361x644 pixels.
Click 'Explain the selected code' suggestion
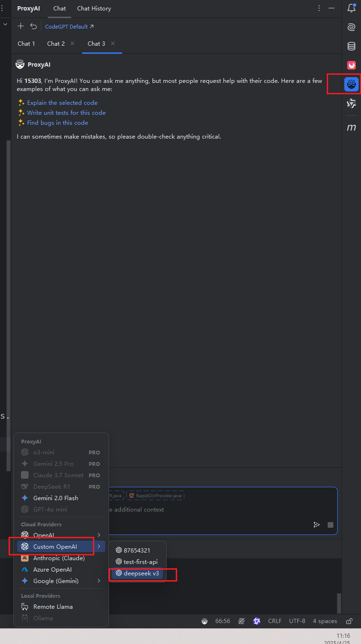62,102
